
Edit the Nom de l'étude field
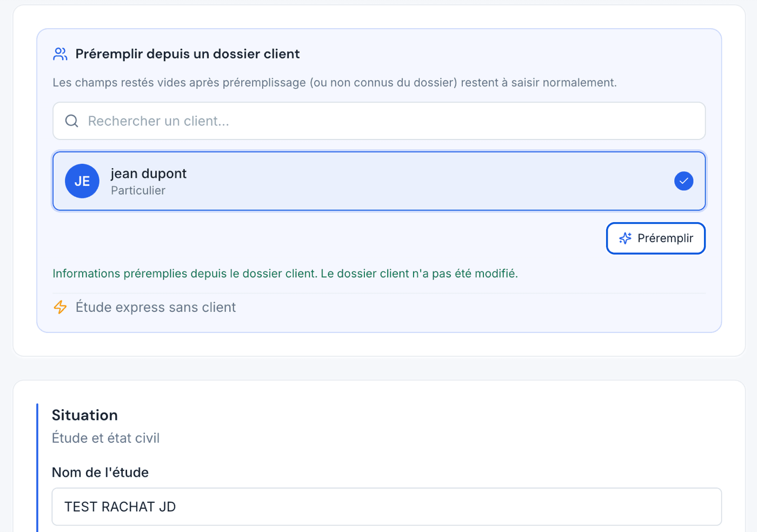387,507
